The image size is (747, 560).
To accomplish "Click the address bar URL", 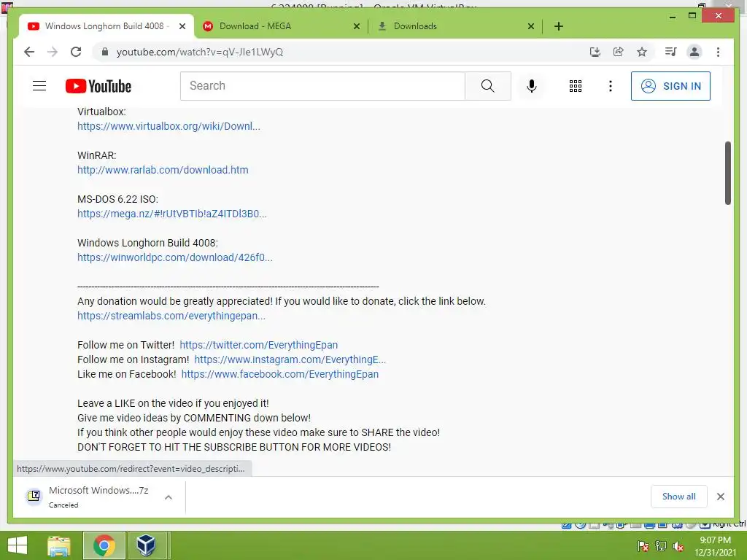I will point(200,52).
